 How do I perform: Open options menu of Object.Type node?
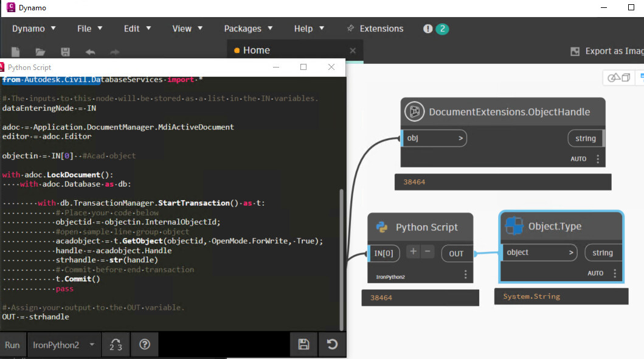click(x=615, y=273)
